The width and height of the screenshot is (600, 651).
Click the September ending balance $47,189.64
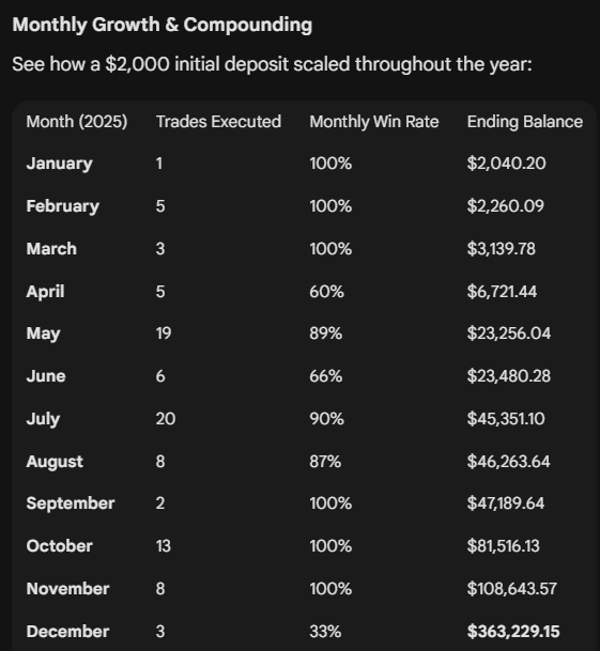pyautogui.click(x=505, y=503)
